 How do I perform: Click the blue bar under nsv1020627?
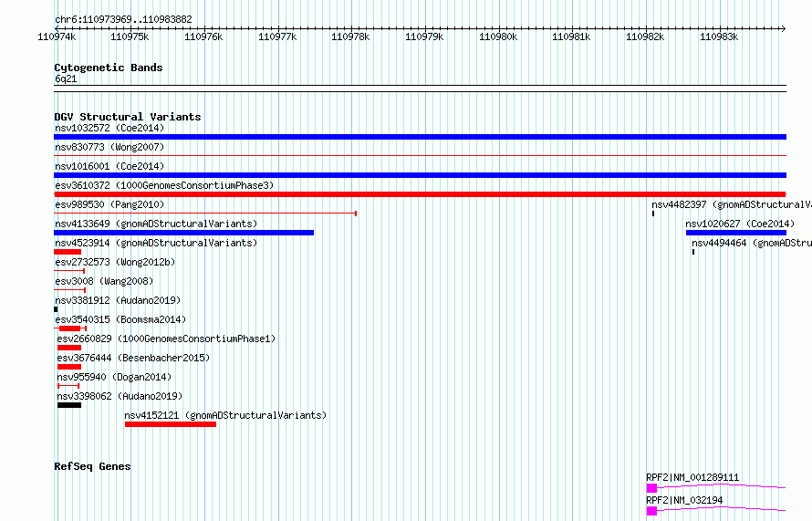click(736, 233)
